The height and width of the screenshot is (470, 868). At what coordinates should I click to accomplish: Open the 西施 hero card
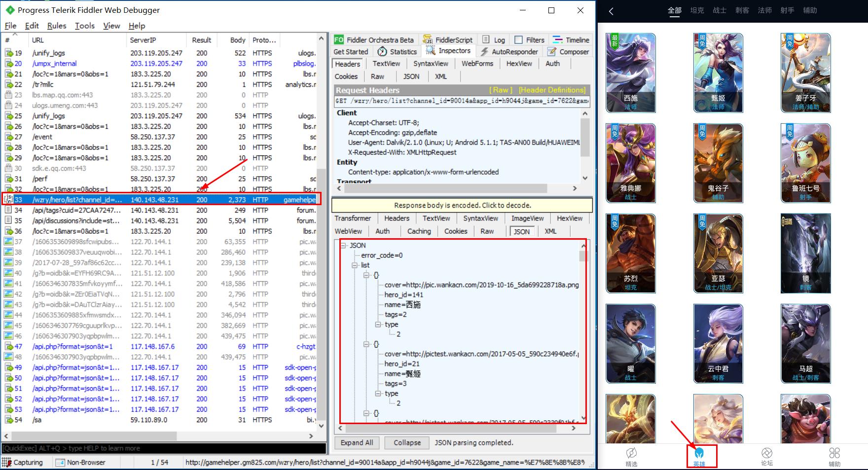pyautogui.click(x=631, y=73)
